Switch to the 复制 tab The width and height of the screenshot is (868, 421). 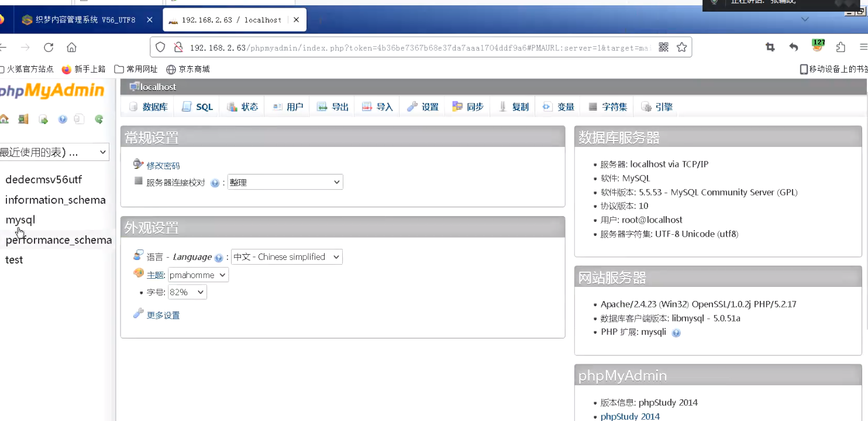coord(513,107)
